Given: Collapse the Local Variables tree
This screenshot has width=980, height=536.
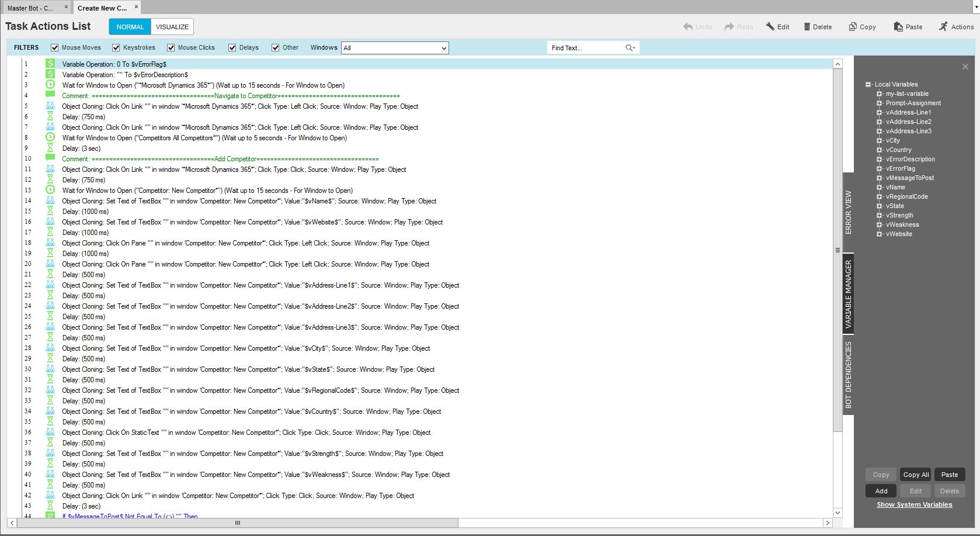Looking at the screenshot, I should point(868,85).
